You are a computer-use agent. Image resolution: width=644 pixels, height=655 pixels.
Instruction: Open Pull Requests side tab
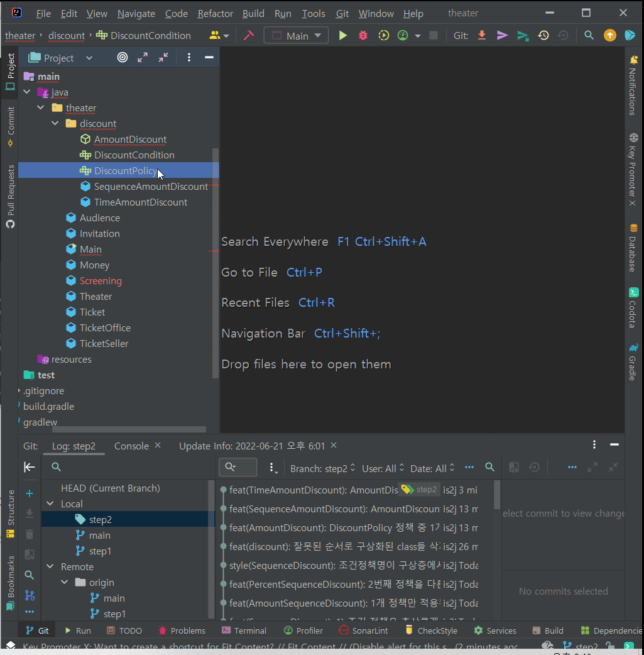coord(11,196)
